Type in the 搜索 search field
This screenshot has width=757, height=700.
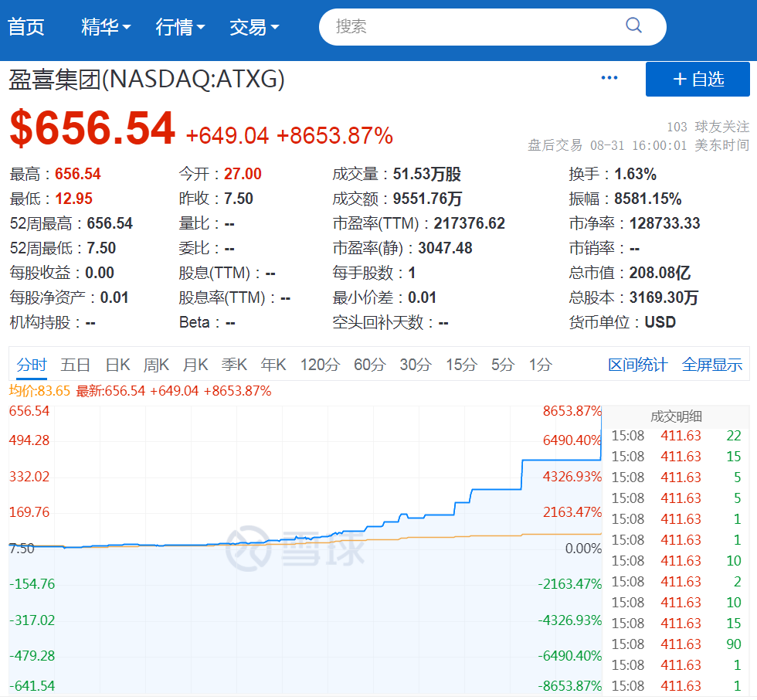[x=471, y=26]
